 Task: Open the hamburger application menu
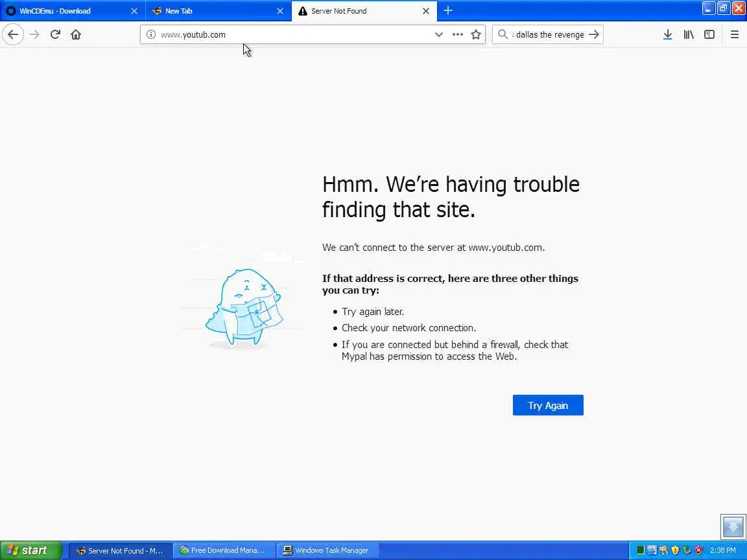tap(734, 35)
